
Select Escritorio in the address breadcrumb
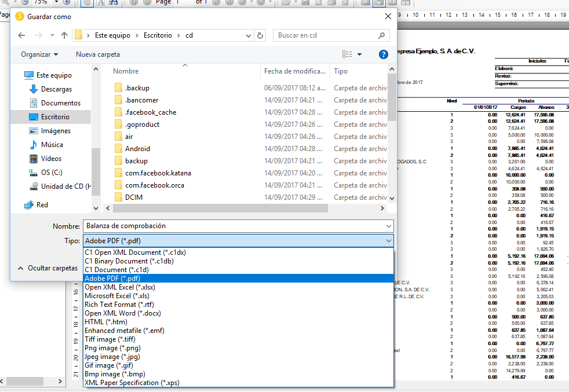[x=158, y=35]
